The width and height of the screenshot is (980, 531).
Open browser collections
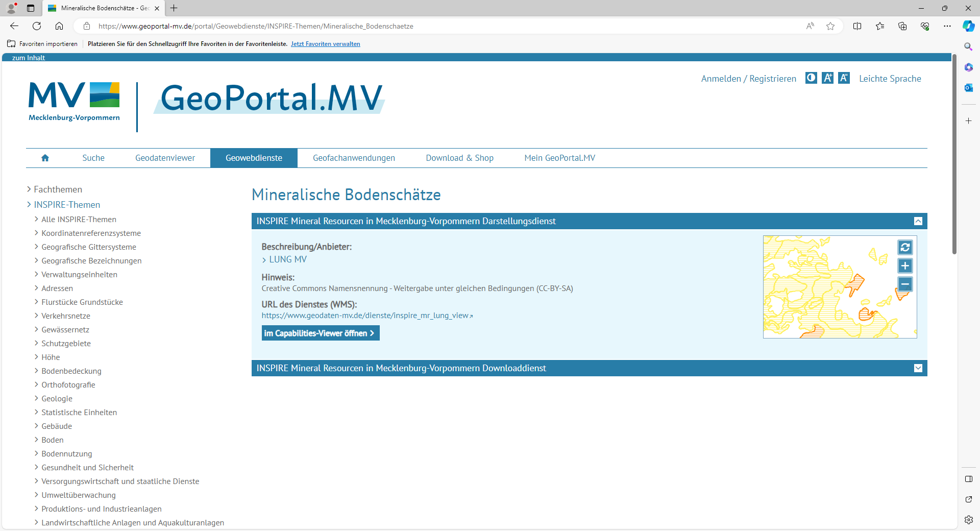[x=902, y=26]
